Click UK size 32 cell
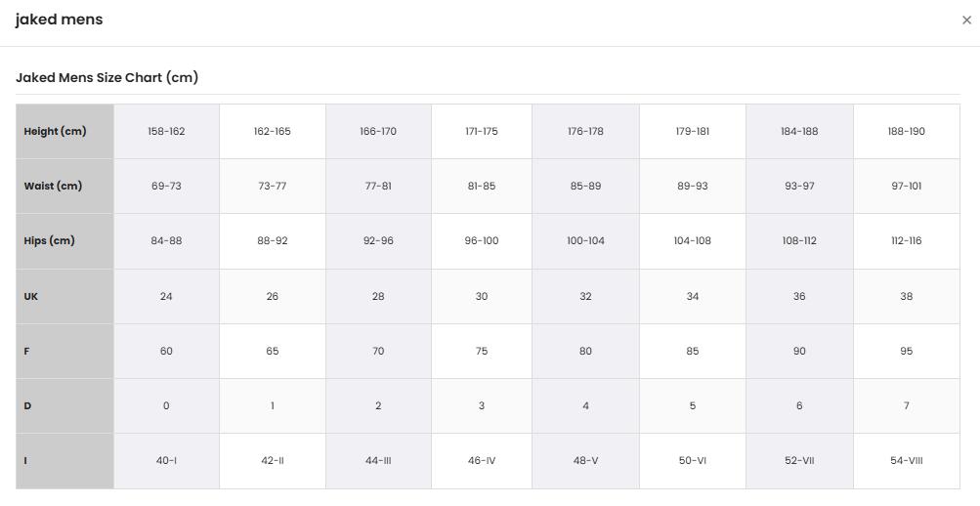Screen dimensions: 980x506 point(585,296)
